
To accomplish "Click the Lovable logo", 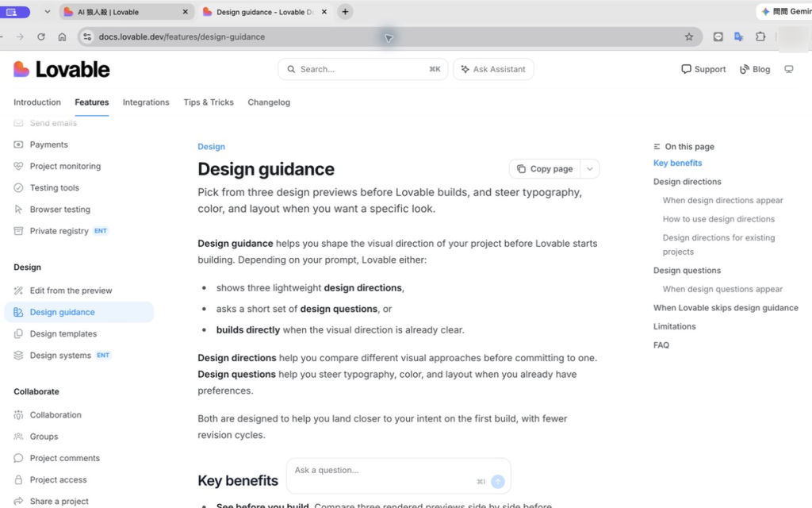I will click(x=61, y=69).
